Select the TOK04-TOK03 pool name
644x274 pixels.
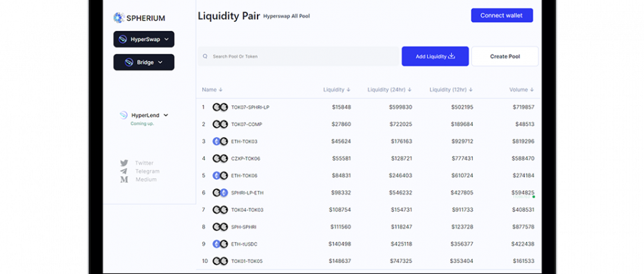tap(247, 210)
